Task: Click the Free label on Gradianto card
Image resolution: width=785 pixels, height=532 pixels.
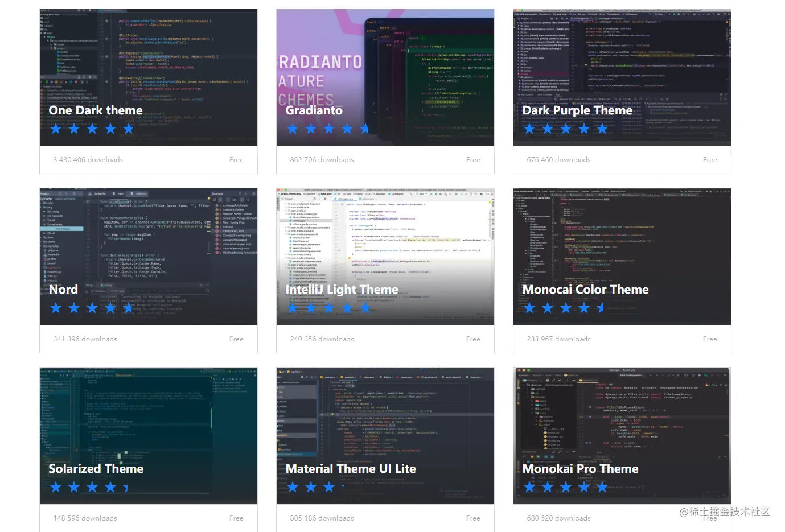Action: 473,160
